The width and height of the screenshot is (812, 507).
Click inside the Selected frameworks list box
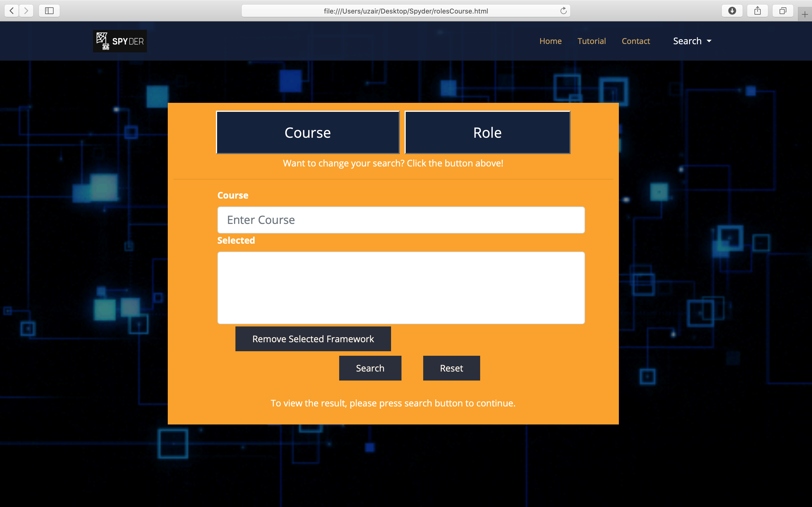tap(401, 288)
